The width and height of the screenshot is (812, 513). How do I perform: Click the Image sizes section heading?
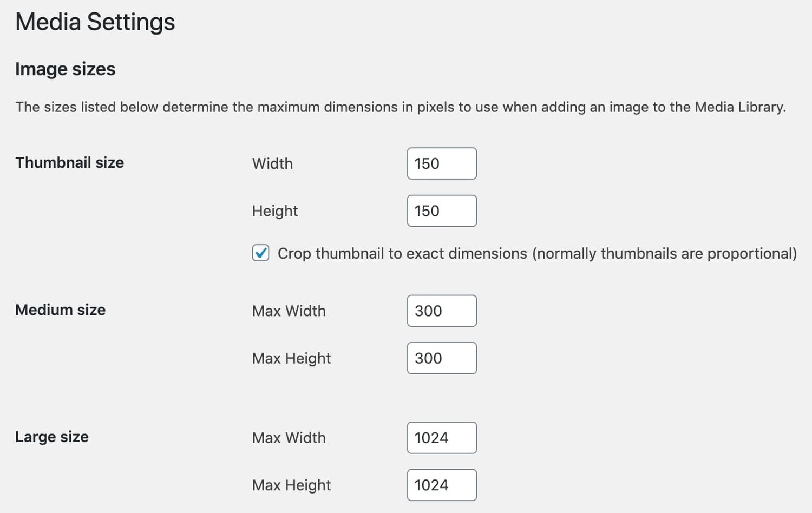click(65, 69)
